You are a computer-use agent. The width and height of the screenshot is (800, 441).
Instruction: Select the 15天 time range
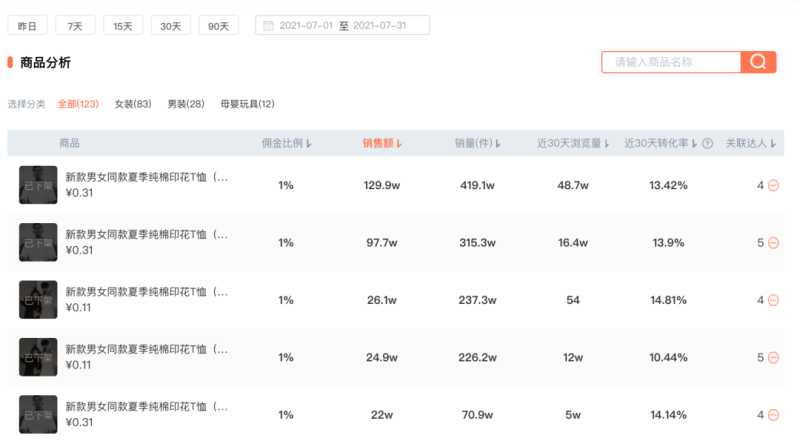point(123,26)
